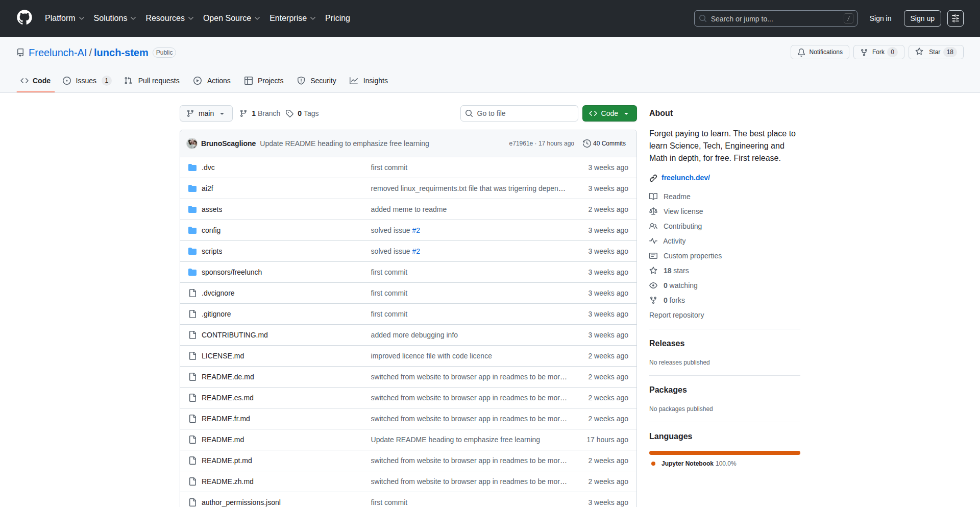Click the README.de.md file icon
The width and height of the screenshot is (980, 507).
[x=192, y=377]
